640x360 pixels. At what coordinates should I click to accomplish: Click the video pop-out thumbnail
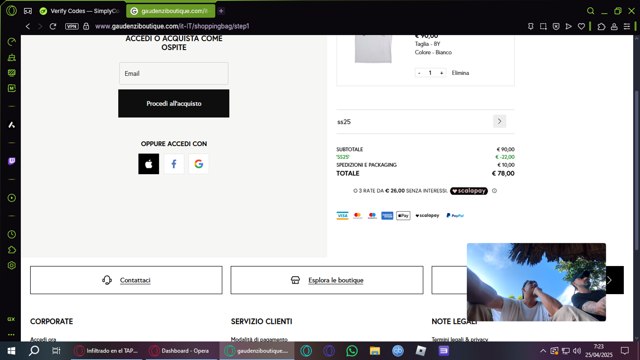536,282
